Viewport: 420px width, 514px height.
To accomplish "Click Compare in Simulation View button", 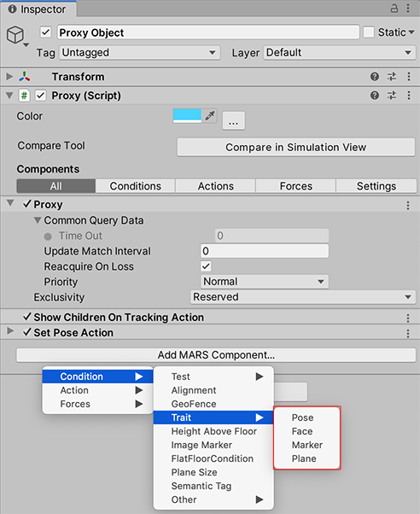I will click(296, 147).
